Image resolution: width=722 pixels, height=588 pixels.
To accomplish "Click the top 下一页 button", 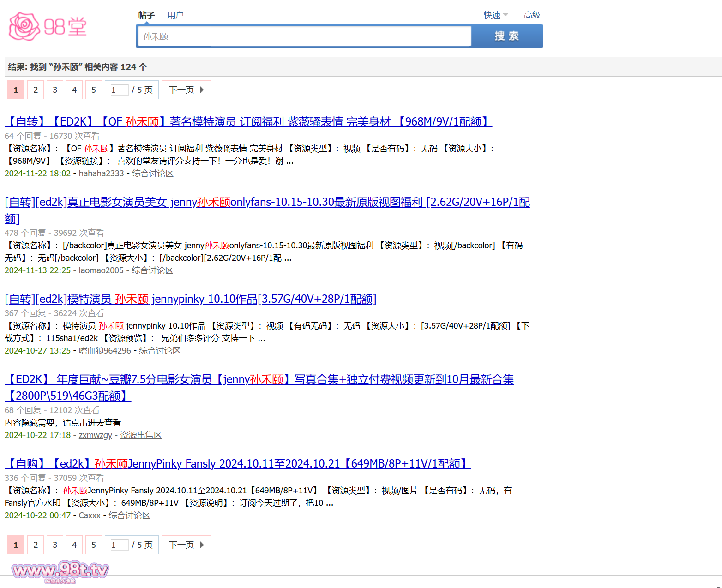I will pyautogui.click(x=187, y=90).
